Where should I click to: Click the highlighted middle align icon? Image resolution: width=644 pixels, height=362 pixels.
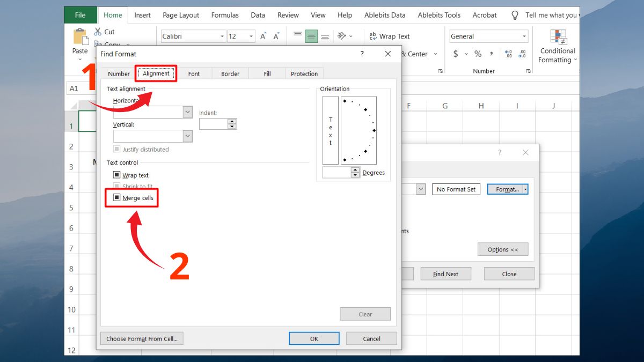[x=311, y=36]
